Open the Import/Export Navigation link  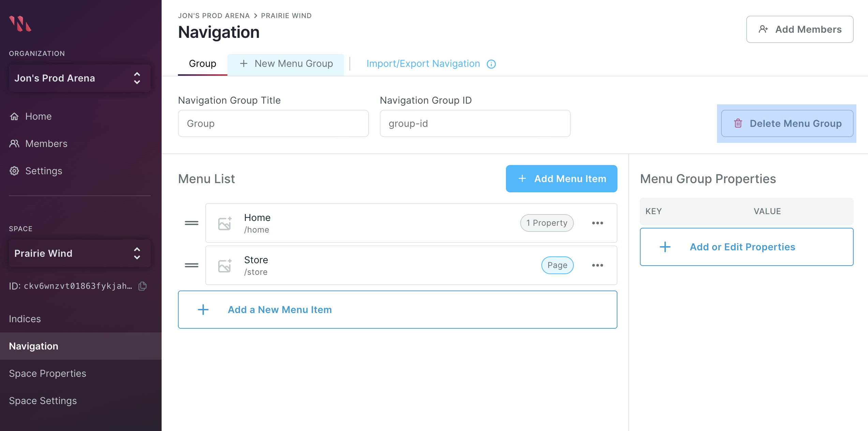point(423,64)
